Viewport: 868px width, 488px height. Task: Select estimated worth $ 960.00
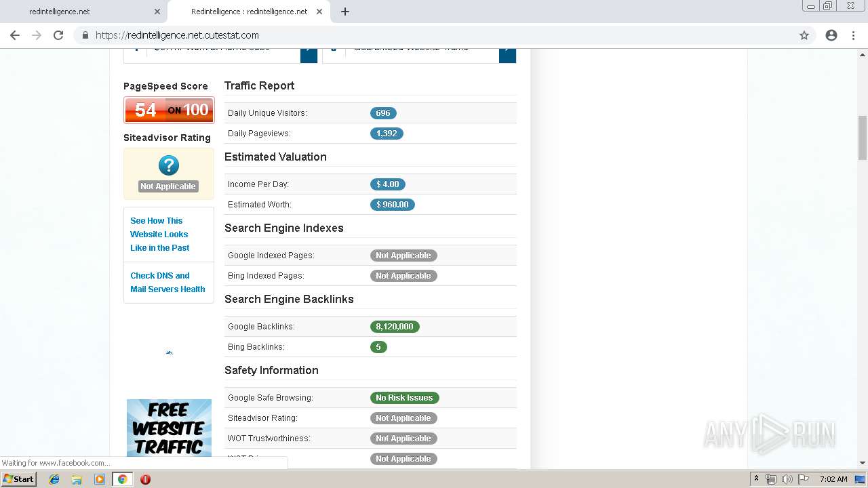392,205
